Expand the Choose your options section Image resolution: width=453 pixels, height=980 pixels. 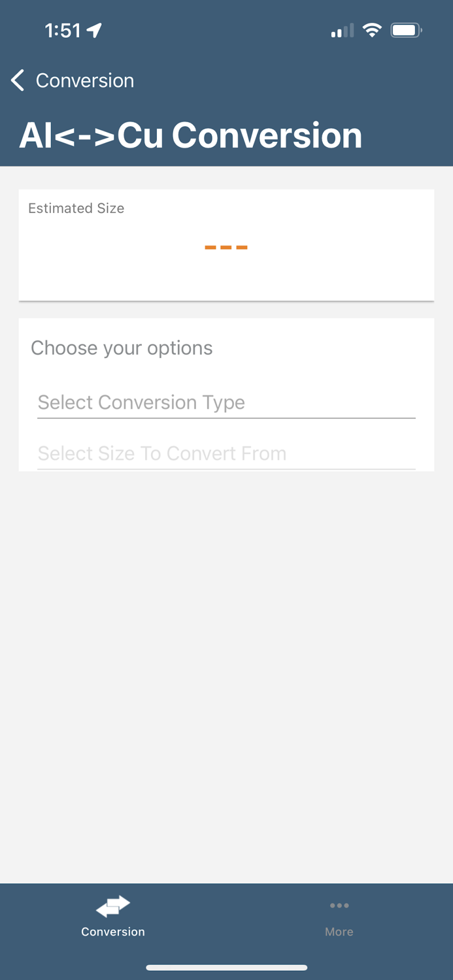[x=121, y=348]
